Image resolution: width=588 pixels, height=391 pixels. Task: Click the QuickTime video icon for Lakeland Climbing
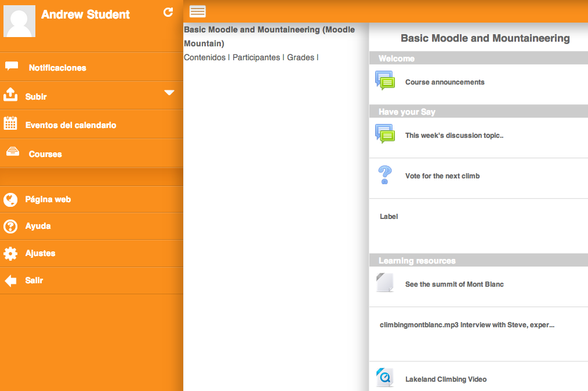pyautogui.click(x=384, y=377)
